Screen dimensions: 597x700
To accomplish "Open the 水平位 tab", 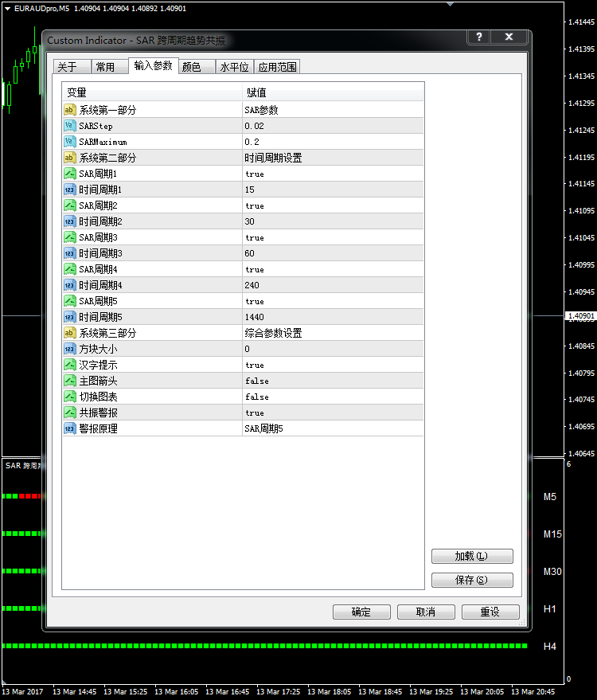I will [x=235, y=67].
